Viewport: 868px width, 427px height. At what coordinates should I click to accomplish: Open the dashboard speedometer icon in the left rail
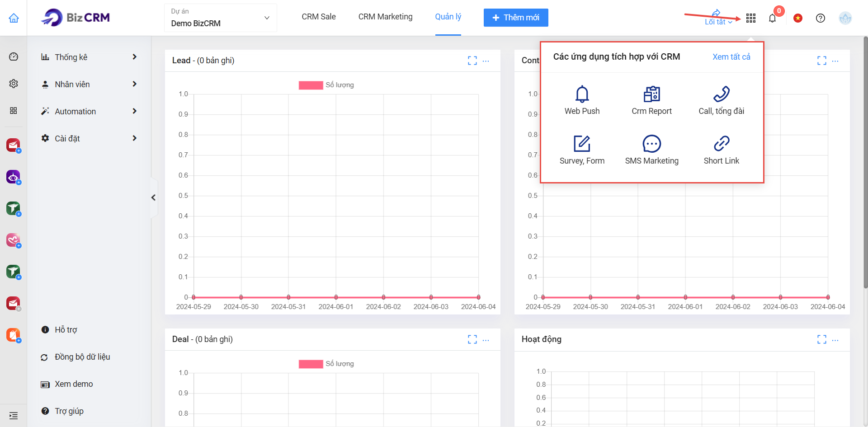click(14, 56)
